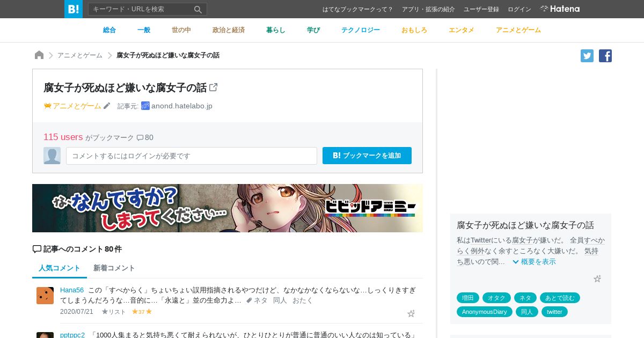Switch to the 新着コメント tab

[x=114, y=268]
